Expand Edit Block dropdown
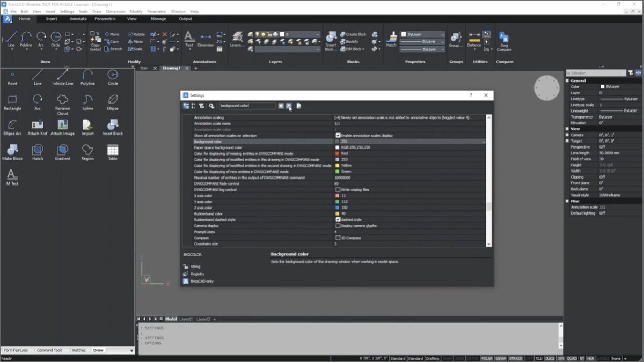This screenshot has width=644, height=362. coord(363,49)
